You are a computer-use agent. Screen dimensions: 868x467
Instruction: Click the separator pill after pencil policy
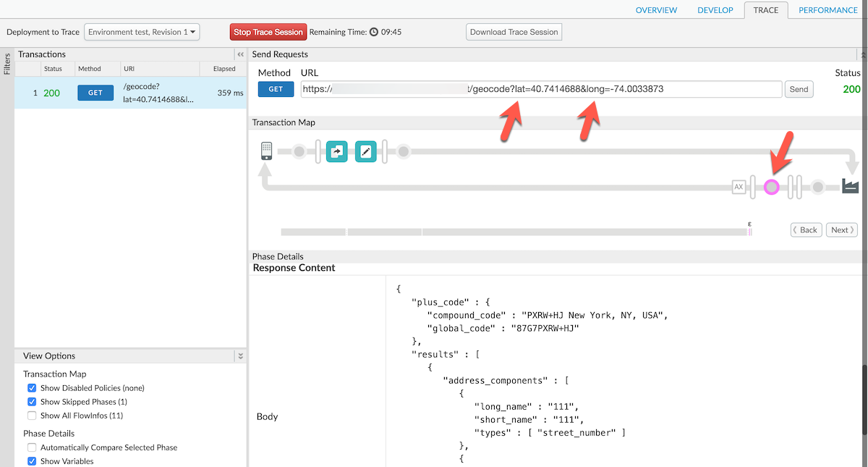tap(386, 151)
